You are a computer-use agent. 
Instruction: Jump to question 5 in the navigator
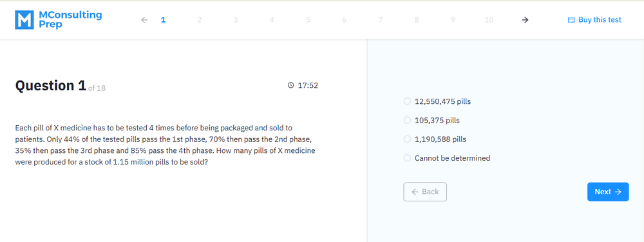(x=308, y=20)
